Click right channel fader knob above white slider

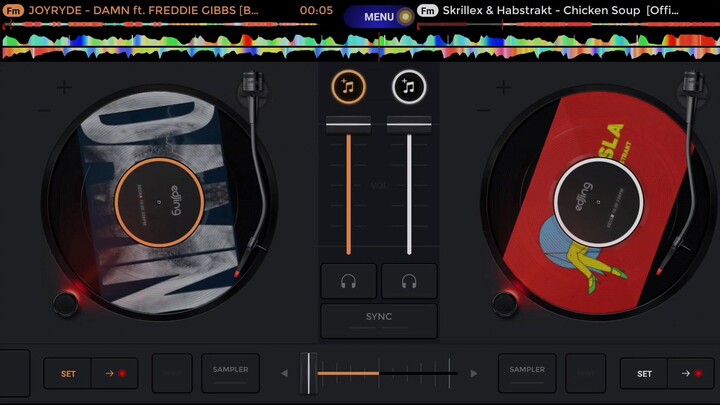(409, 124)
